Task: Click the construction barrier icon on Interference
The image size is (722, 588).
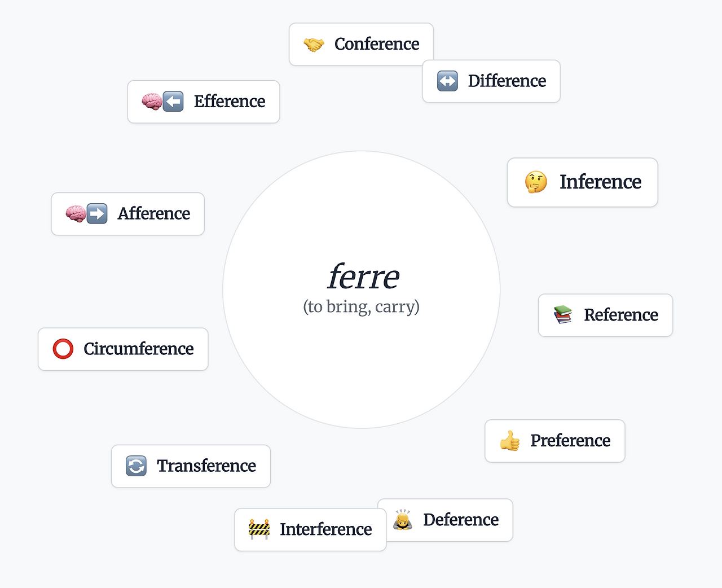Action: [x=259, y=529]
